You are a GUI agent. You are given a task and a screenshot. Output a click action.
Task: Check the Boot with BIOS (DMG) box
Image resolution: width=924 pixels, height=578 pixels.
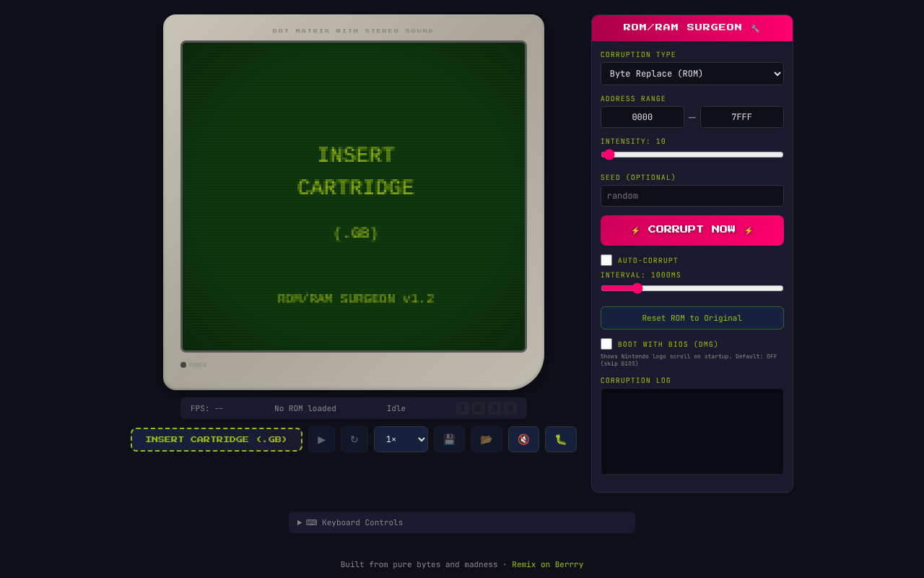(606, 344)
